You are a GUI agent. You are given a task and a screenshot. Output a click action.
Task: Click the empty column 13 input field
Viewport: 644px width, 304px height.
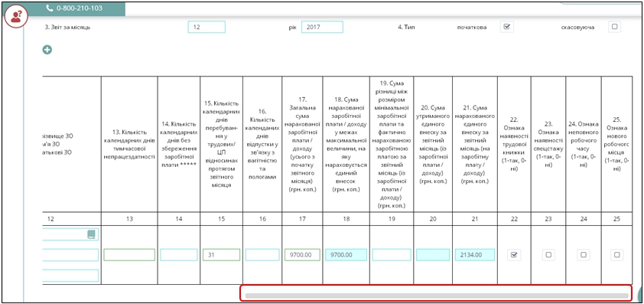[x=129, y=255]
